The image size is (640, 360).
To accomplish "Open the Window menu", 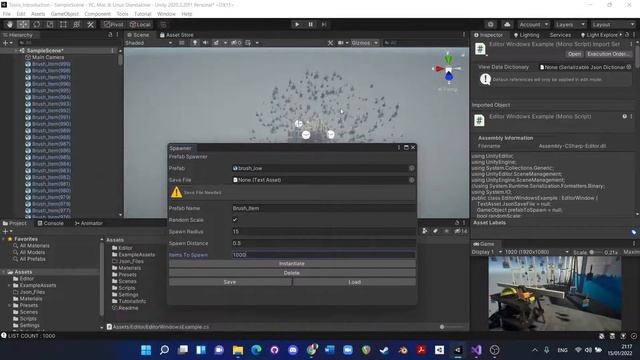I will [x=166, y=14].
